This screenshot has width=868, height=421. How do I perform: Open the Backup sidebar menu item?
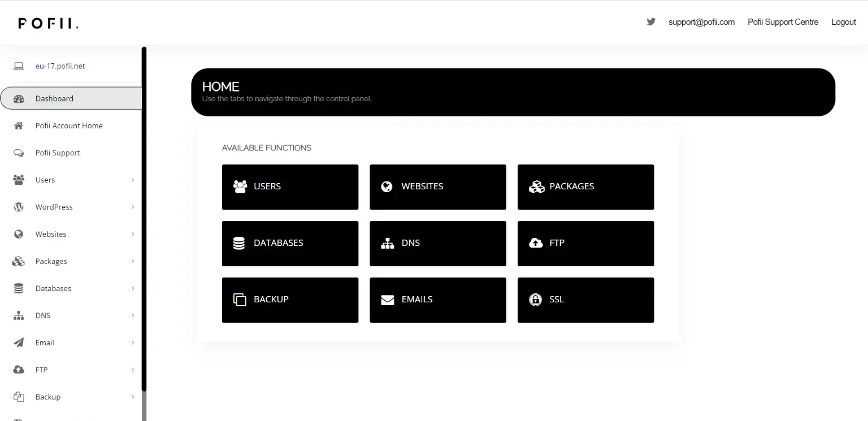71,397
